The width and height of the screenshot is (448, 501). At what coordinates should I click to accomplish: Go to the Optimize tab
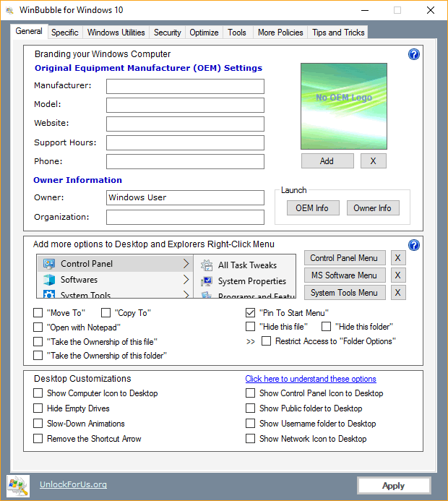pyautogui.click(x=204, y=33)
